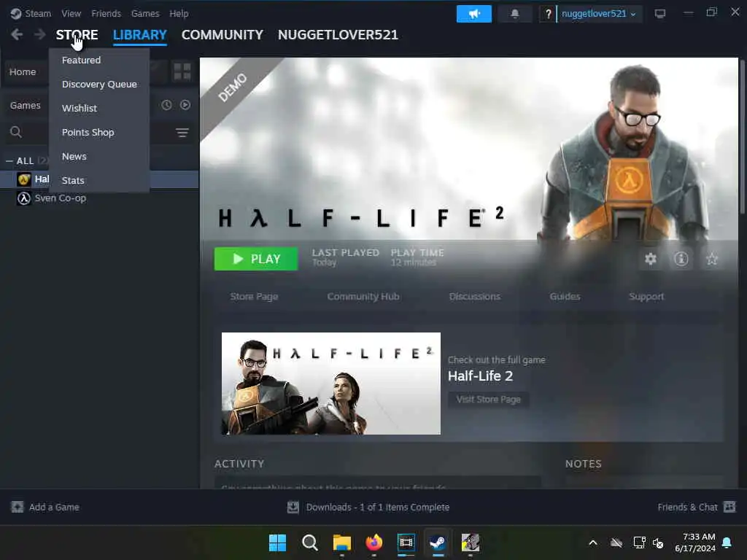Image resolution: width=747 pixels, height=560 pixels.
Task: Click the green PLAY button
Action: (256, 259)
